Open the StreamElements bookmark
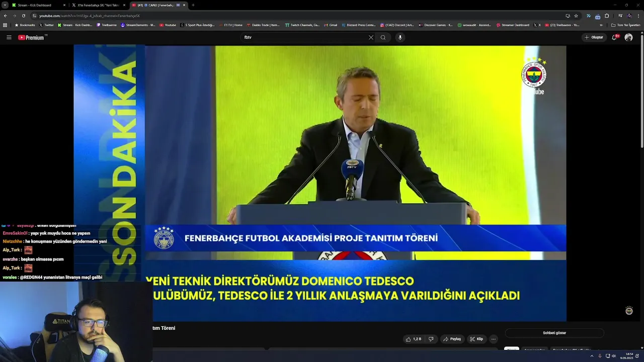The width and height of the screenshot is (644, 362). 138,25
